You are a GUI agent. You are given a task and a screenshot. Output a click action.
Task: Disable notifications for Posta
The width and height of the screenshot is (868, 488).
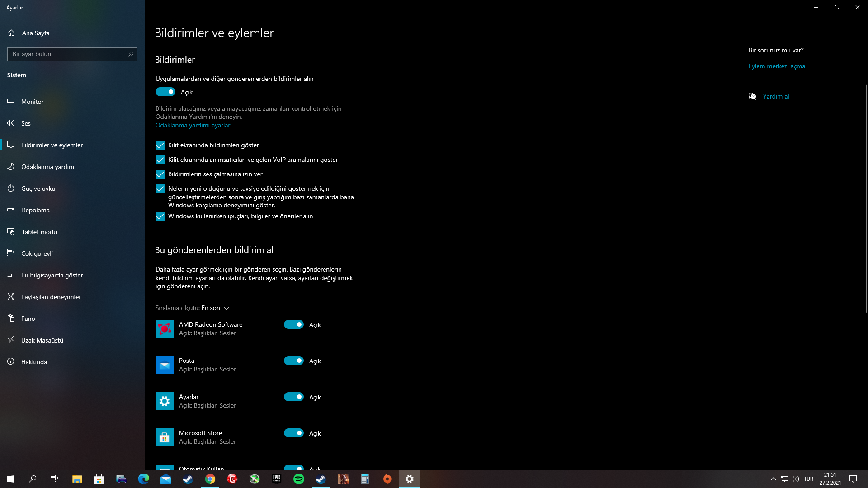[x=294, y=361]
